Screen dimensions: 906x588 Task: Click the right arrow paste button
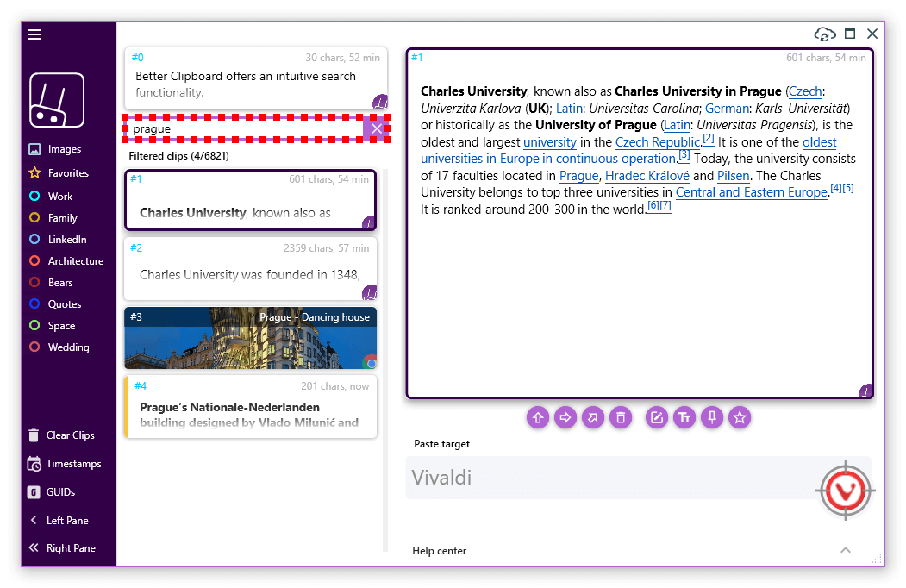[x=565, y=417]
